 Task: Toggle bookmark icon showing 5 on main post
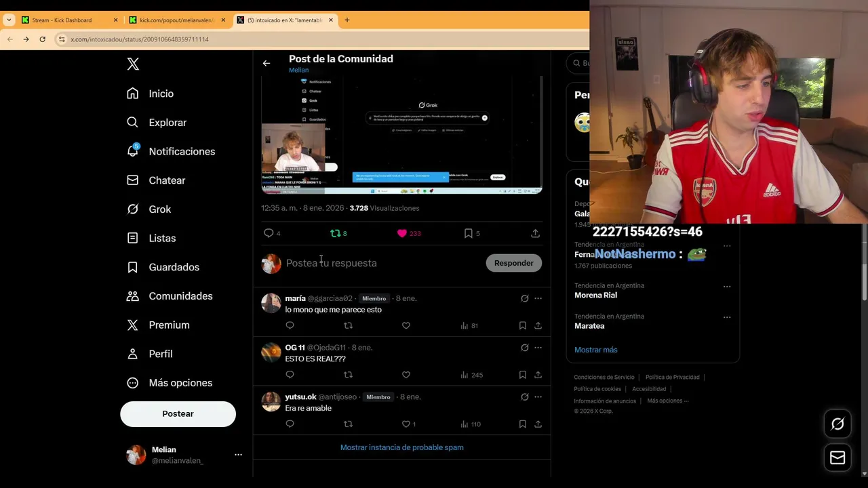pos(471,233)
